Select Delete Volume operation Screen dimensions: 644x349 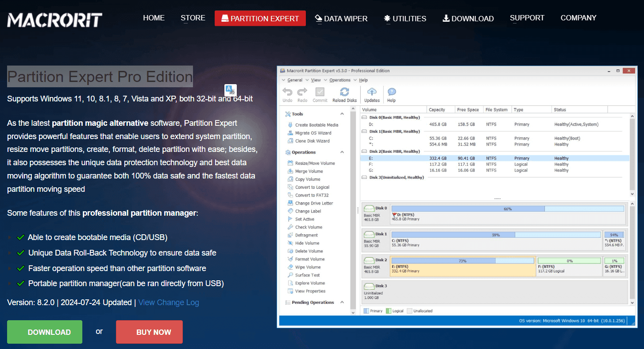305,251
